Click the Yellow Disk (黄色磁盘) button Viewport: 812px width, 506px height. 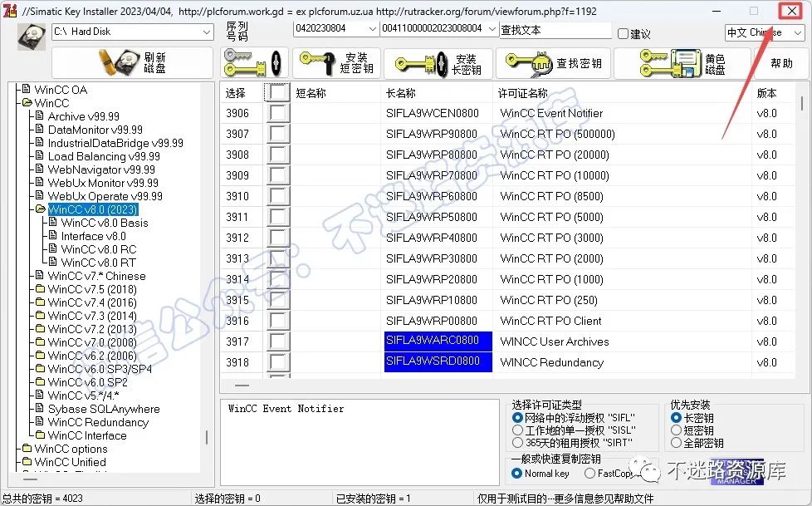click(x=682, y=63)
